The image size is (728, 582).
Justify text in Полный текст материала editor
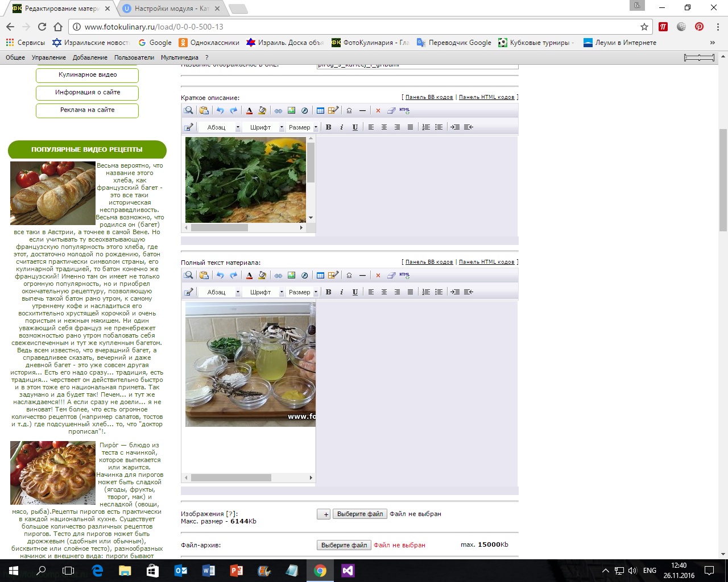point(410,292)
